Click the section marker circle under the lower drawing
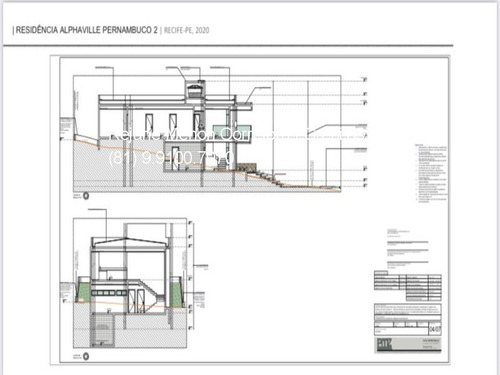Screen dimensions: 500x375 click(x=86, y=356)
